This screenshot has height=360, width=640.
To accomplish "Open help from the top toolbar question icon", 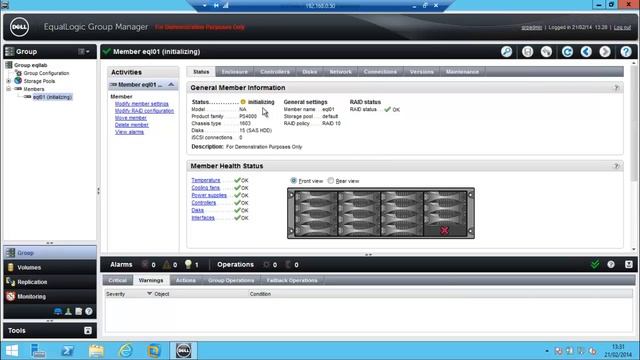I will [x=626, y=52].
